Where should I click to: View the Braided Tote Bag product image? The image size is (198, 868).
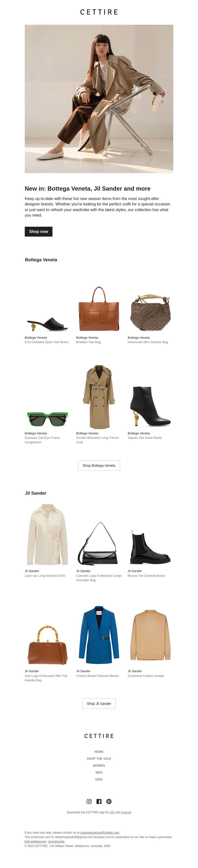pos(99,309)
